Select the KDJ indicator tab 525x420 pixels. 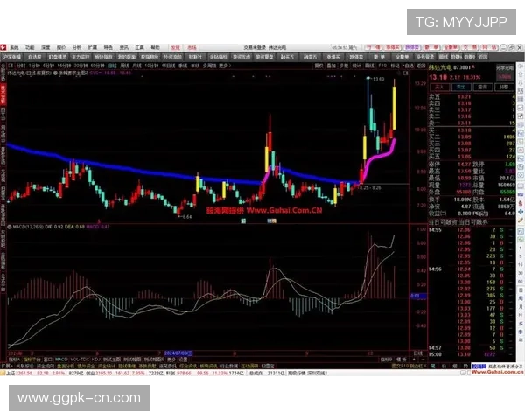point(95,360)
